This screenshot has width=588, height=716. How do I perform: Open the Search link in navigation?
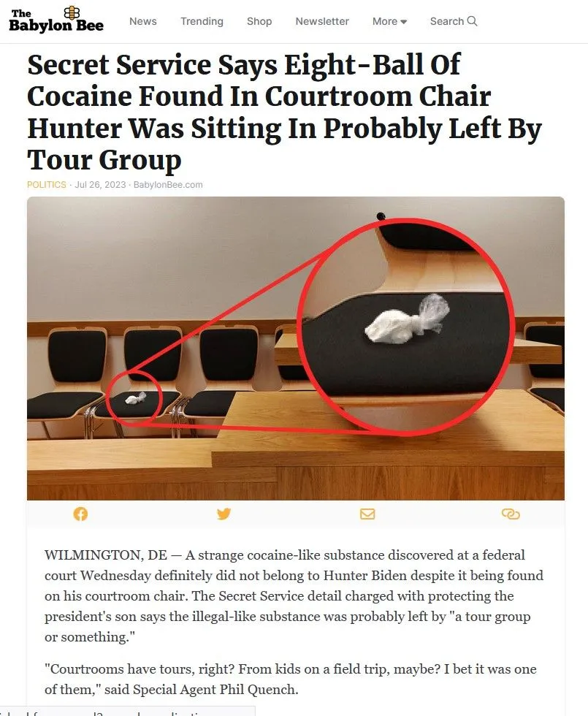454,21
